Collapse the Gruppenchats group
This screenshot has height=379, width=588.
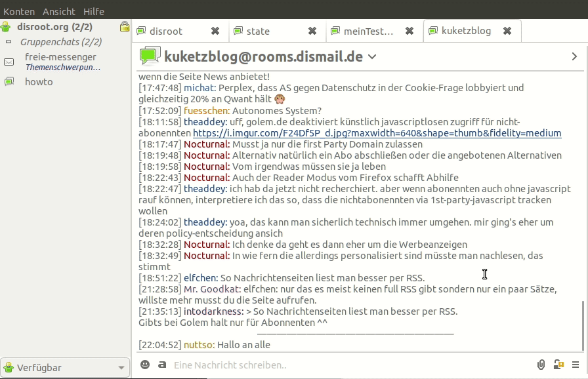click(9, 42)
